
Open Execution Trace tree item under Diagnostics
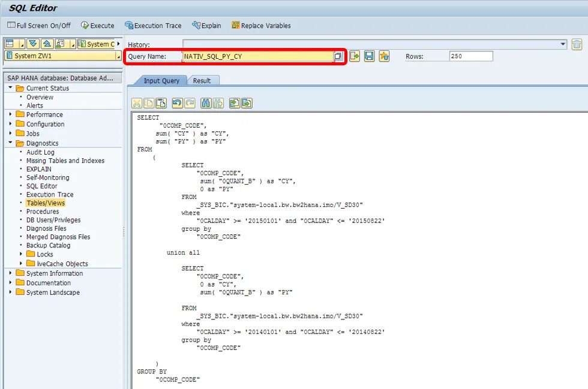[50, 194]
